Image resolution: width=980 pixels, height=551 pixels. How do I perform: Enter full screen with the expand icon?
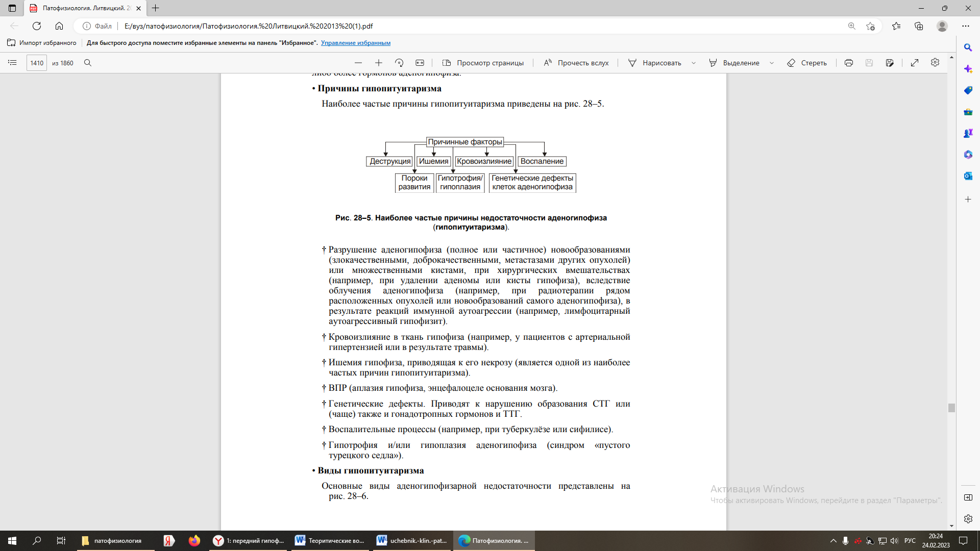point(915,63)
